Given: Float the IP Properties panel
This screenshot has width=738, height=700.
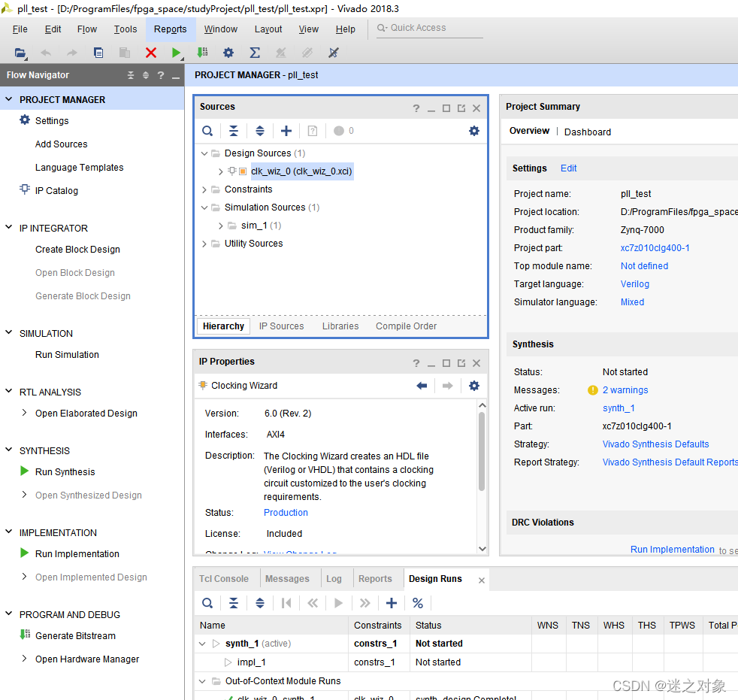Looking at the screenshot, I should (461, 363).
